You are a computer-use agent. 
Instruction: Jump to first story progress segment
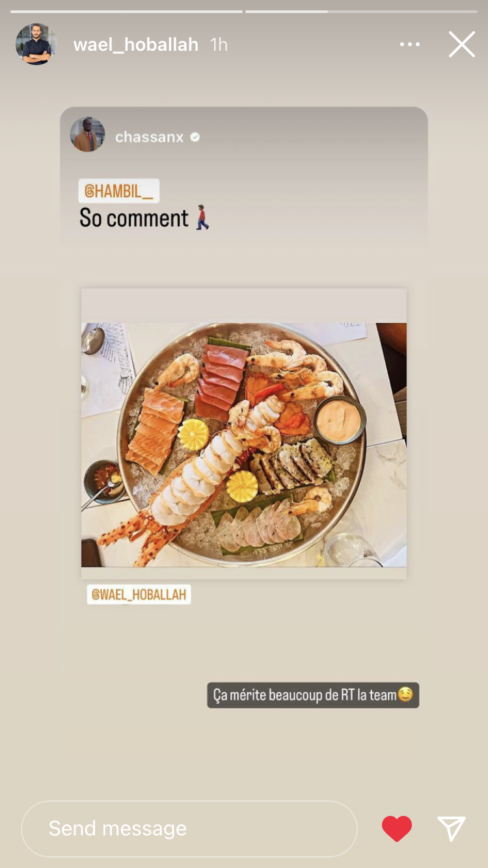point(126,11)
